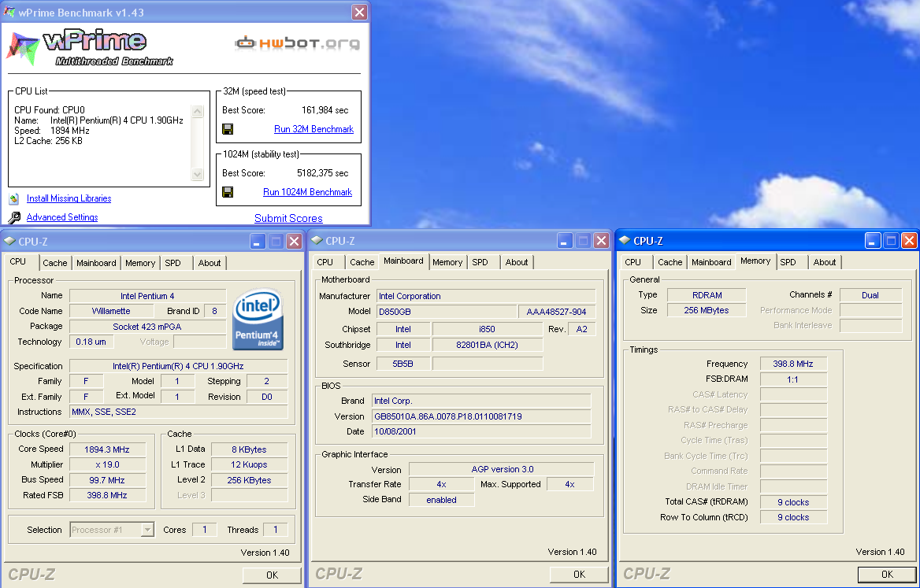Minimize the Memory tab CPU-Z window
The image size is (920, 588).
coord(873,240)
